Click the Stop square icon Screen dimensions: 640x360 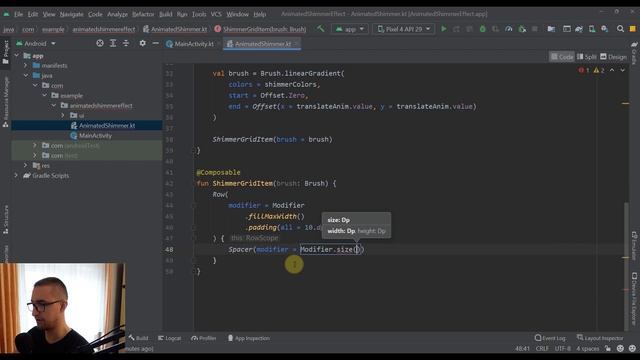coord(535,29)
